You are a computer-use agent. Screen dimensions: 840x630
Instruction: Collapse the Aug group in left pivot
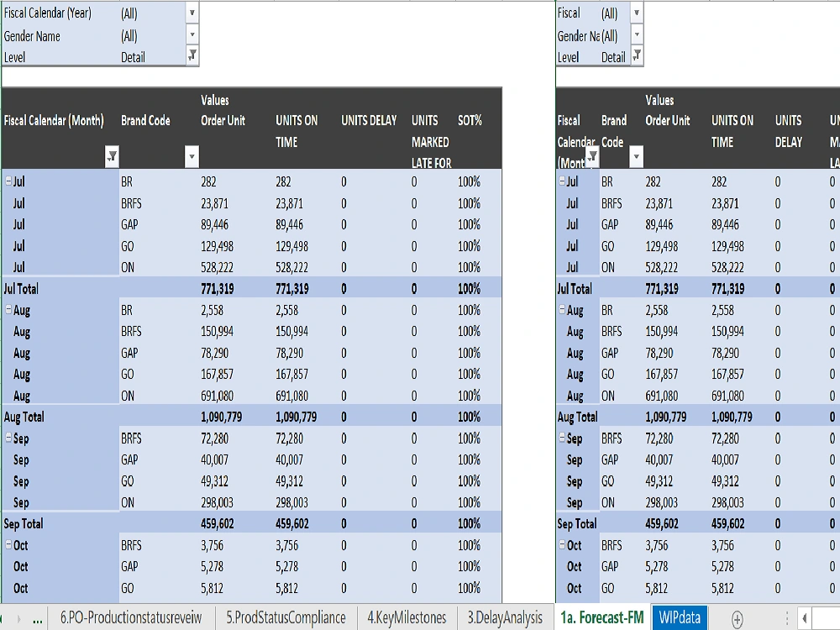pyautogui.click(x=8, y=310)
